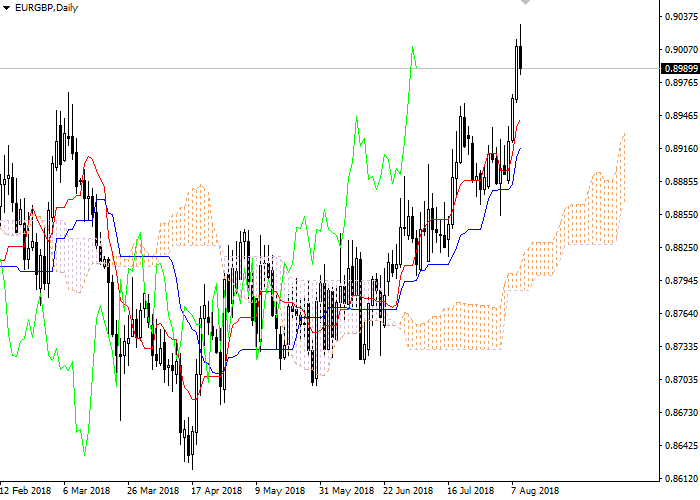Select the 6 Mar 2018 date label

point(86,491)
